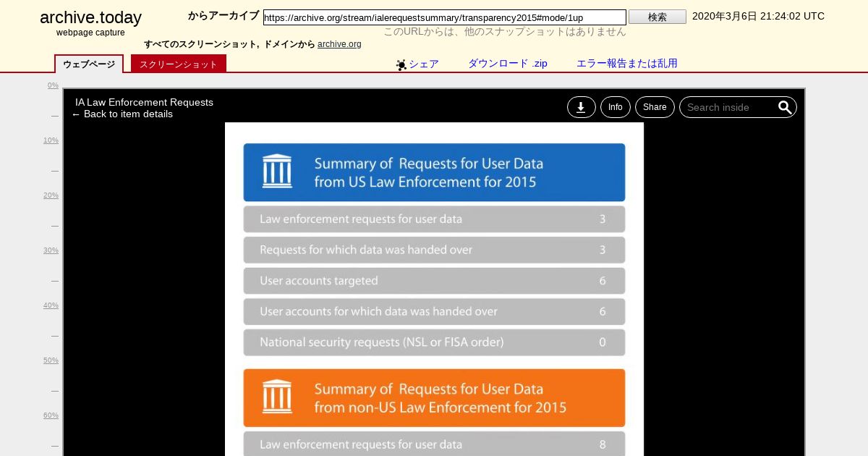868x456 pixels.
Task: Jump to 50% page position marker
Action: (x=51, y=360)
